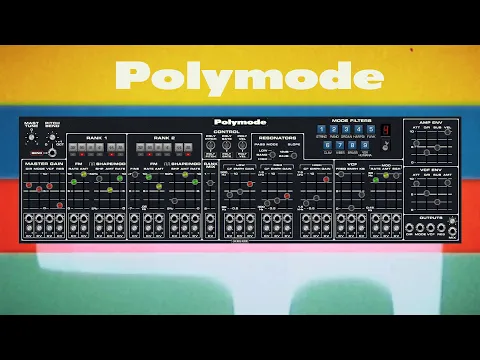The image size is (480, 360).
Task: Click Rank 2 Fine CV input jack
Action: 135,219
